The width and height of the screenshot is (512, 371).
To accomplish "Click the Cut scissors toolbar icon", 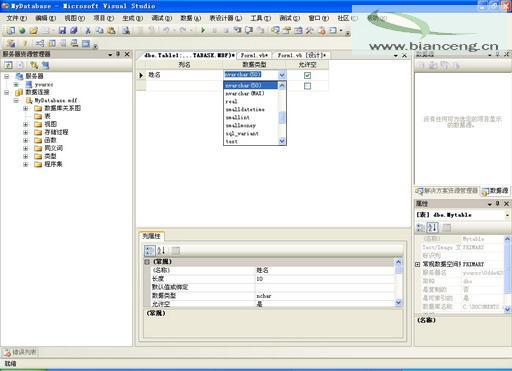I will pyautogui.click(x=88, y=31).
